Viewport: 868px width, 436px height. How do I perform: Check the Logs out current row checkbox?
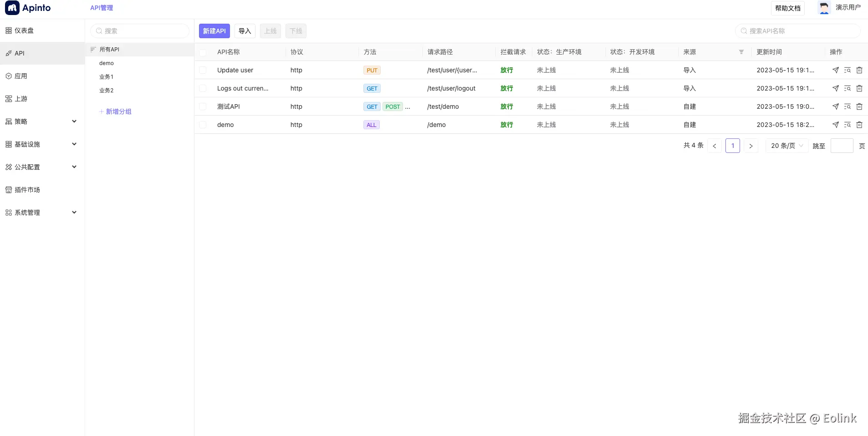203,88
